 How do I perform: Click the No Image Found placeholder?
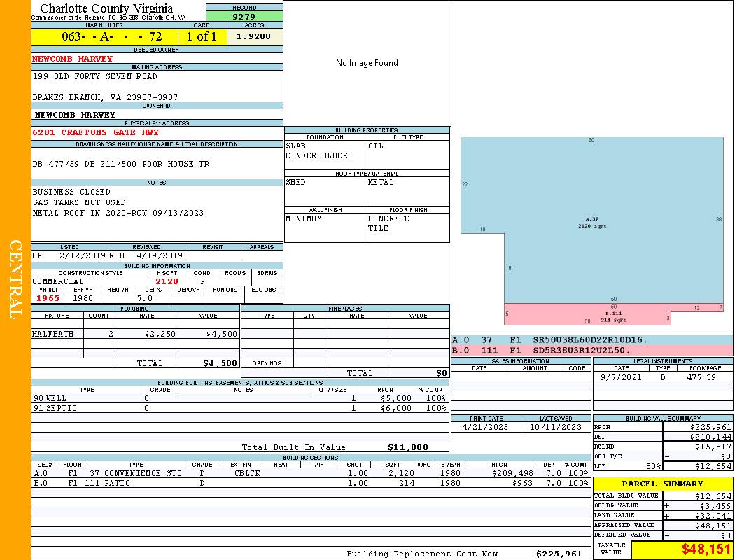[367, 63]
